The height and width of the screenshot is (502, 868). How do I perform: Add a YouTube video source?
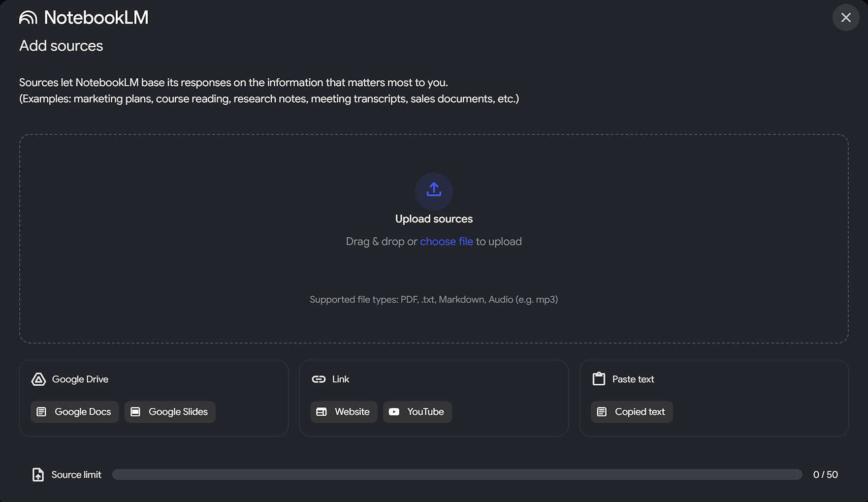pyautogui.click(x=417, y=412)
